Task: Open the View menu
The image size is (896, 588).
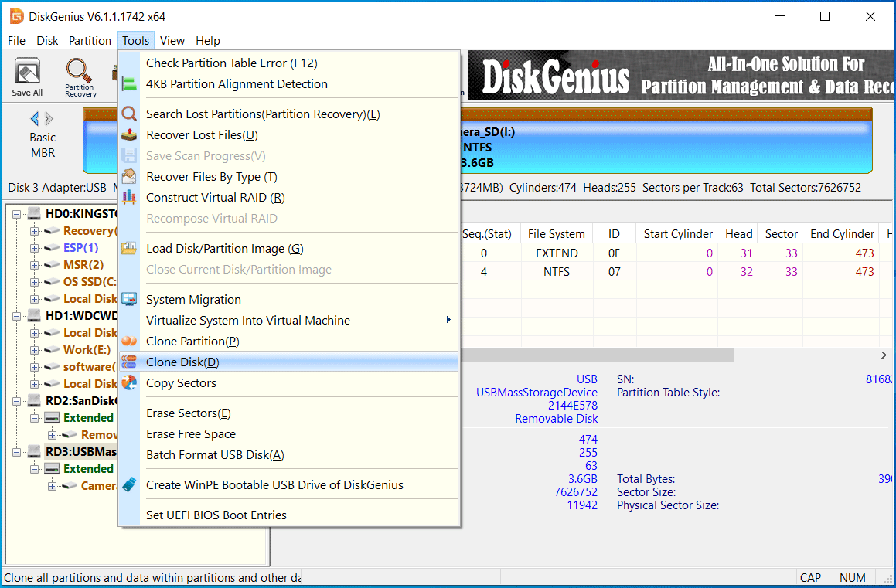Action: (x=172, y=40)
